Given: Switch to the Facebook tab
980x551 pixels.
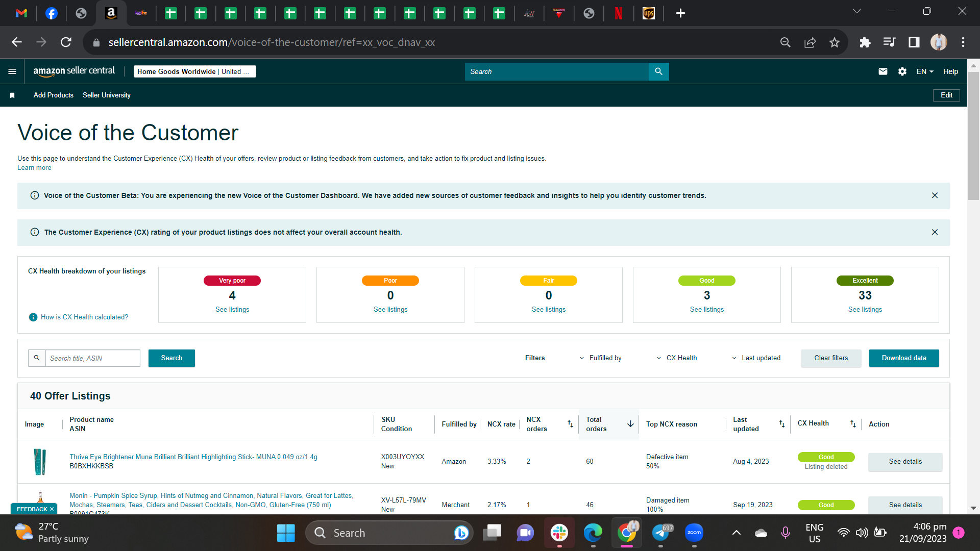Looking at the screenshot, I should tap(52, 13).
